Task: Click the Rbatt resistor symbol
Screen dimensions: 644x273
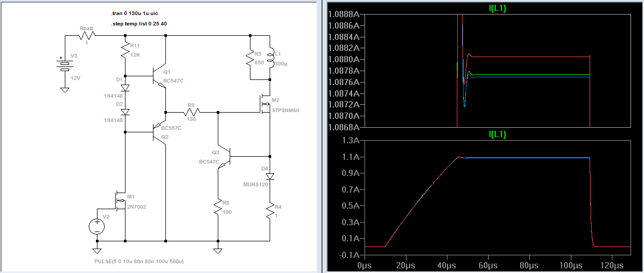Action: coord(87,36)
